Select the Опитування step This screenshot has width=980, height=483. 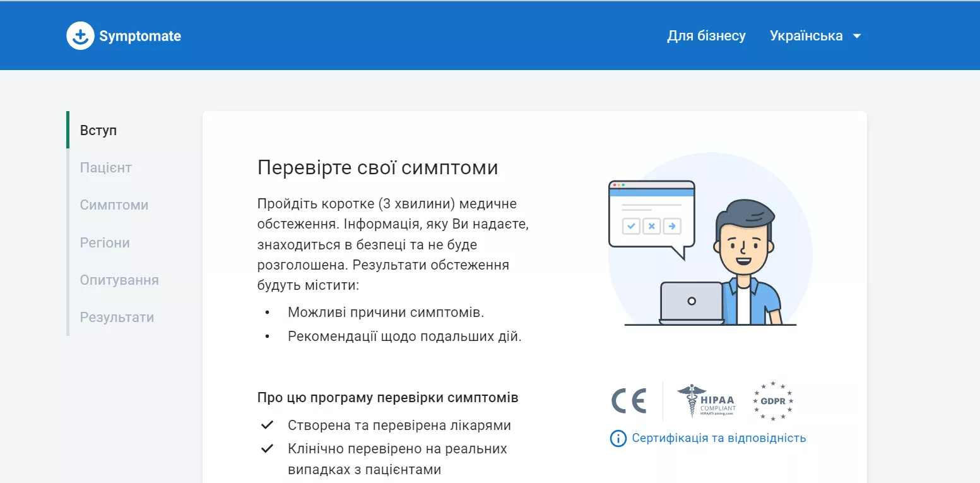tap(119, 280)
